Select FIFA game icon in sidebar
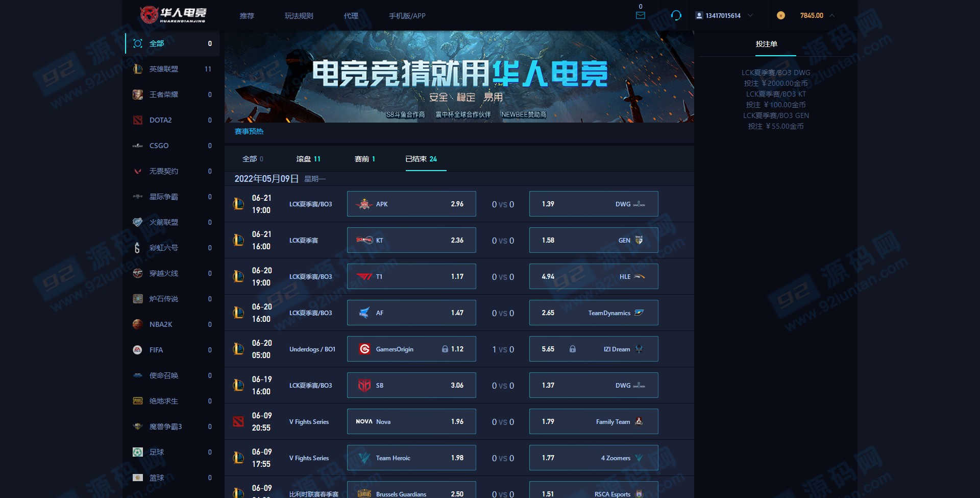The width and height of the screenshot is (980, 498). click(138, 350)
